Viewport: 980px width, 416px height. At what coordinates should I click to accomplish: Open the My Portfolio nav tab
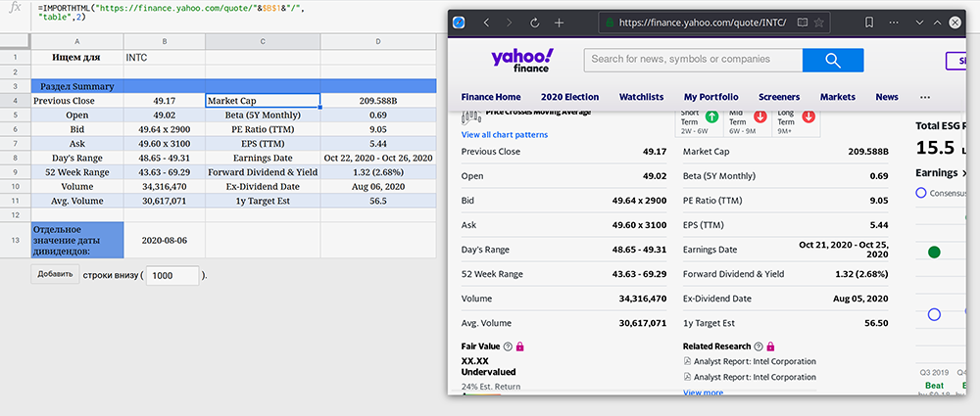tap(710, 97)
